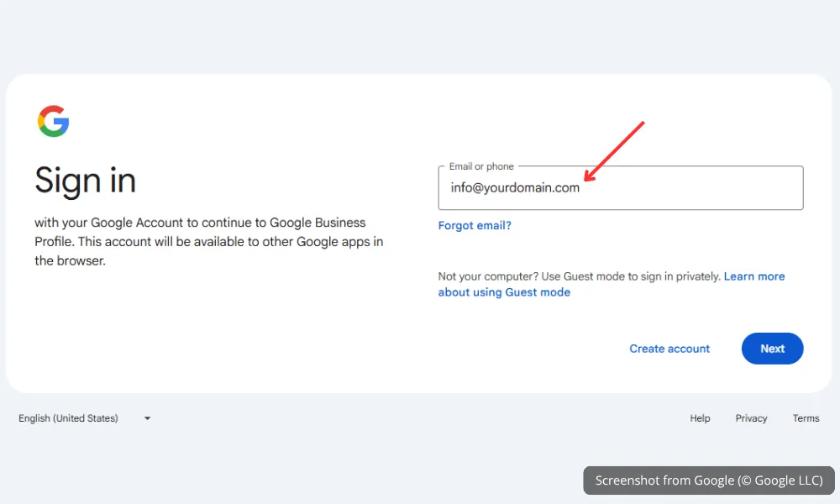The height and width of the screenshot is (504, 840).
Task: Select the info@yourdomain.com text entry
Action: 514,188
